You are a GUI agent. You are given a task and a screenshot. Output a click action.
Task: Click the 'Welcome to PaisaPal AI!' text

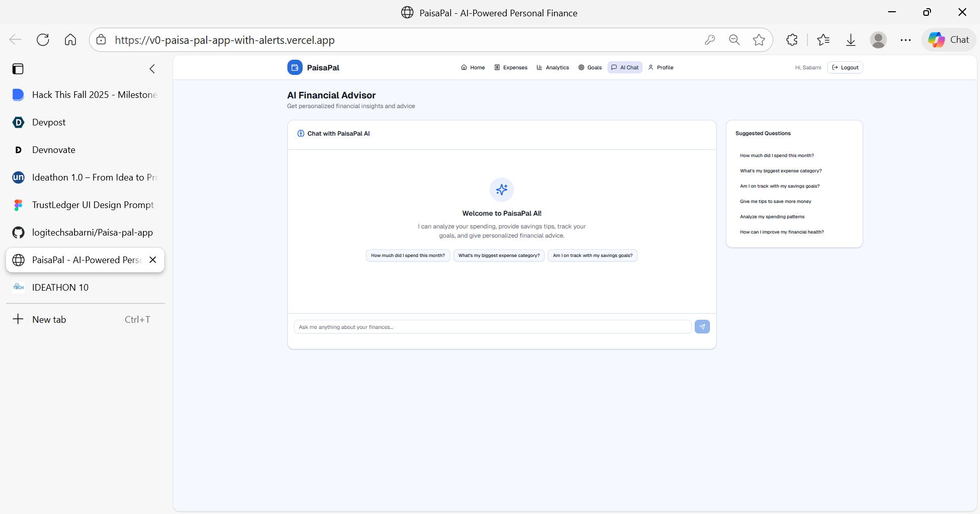tap(502, 214)
